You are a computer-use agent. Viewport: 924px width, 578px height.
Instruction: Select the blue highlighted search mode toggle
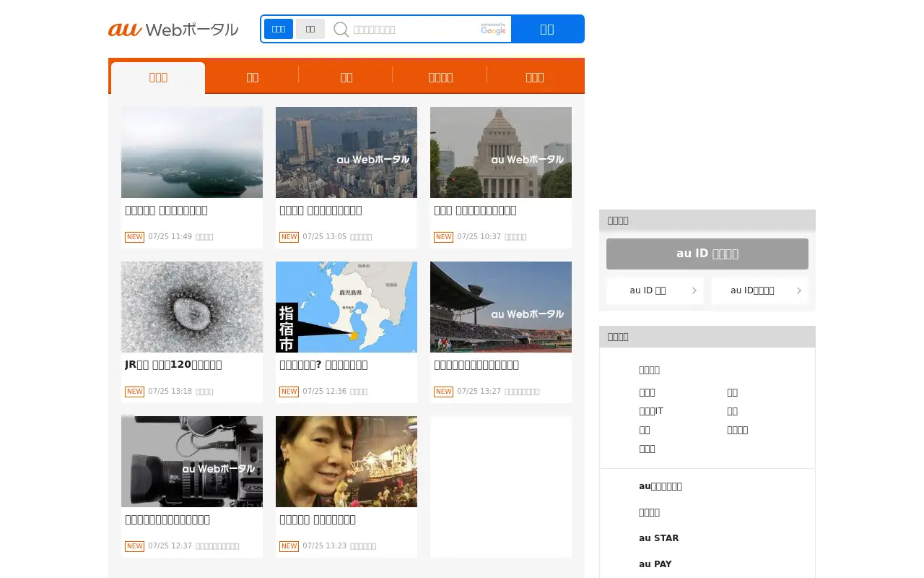pos(279,29)
